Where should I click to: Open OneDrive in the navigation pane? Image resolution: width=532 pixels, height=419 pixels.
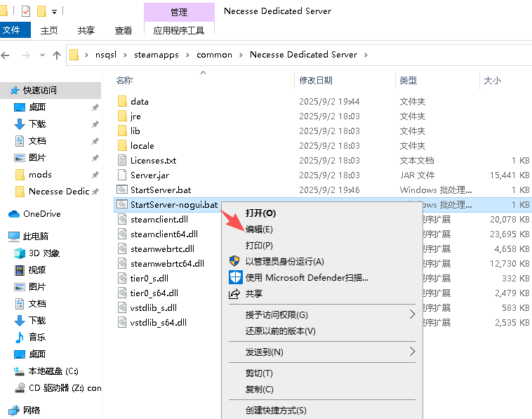pyautogui.click(x=41, y=213)
